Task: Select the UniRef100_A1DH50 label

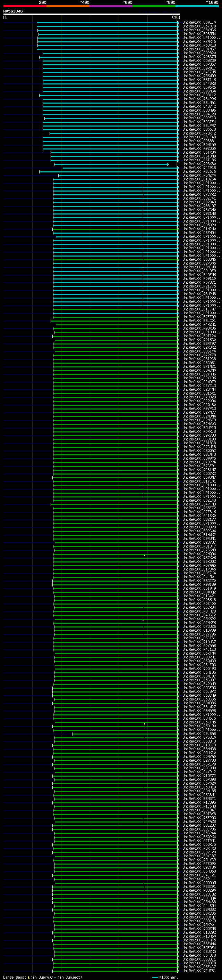Action: point(199,936)
